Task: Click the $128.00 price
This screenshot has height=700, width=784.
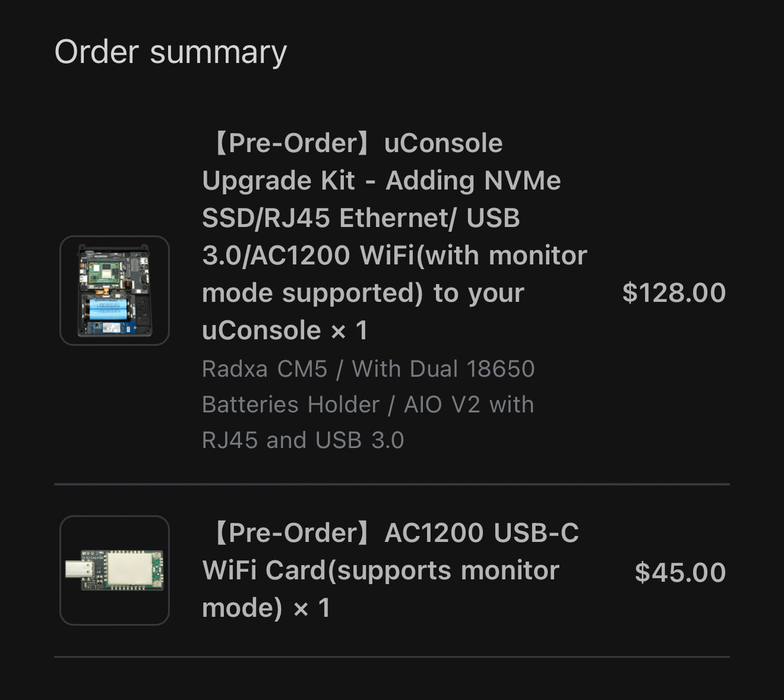Action: click(674, 292)
